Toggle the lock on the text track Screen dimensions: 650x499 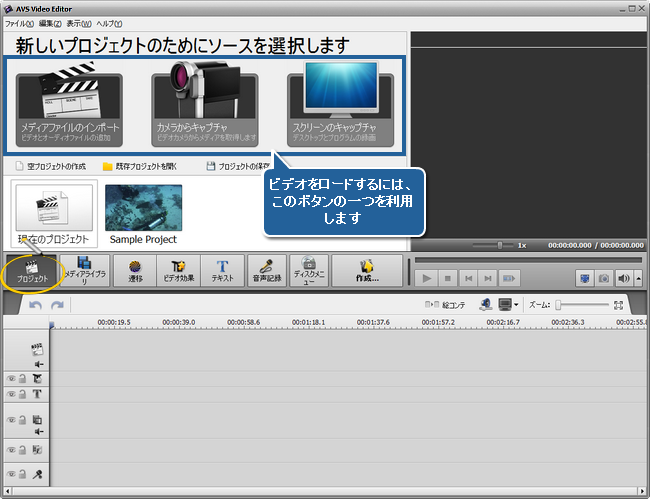pyautogui.click(x=22, y=394)
